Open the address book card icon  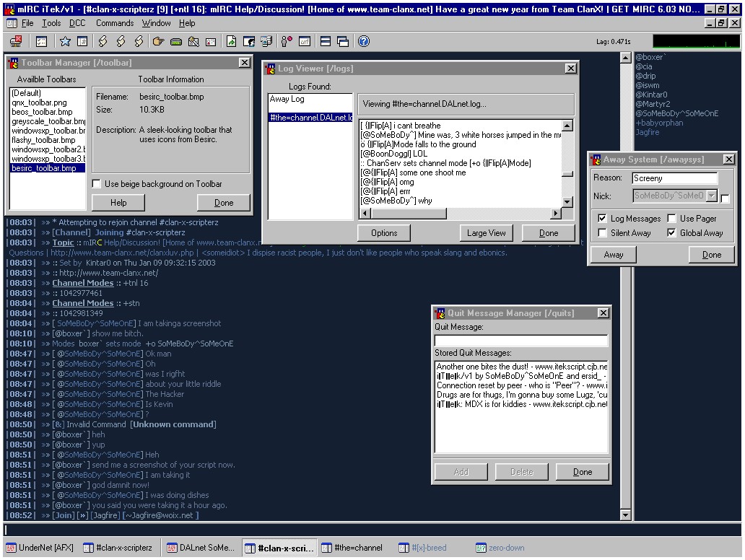[x=211, y=42]
